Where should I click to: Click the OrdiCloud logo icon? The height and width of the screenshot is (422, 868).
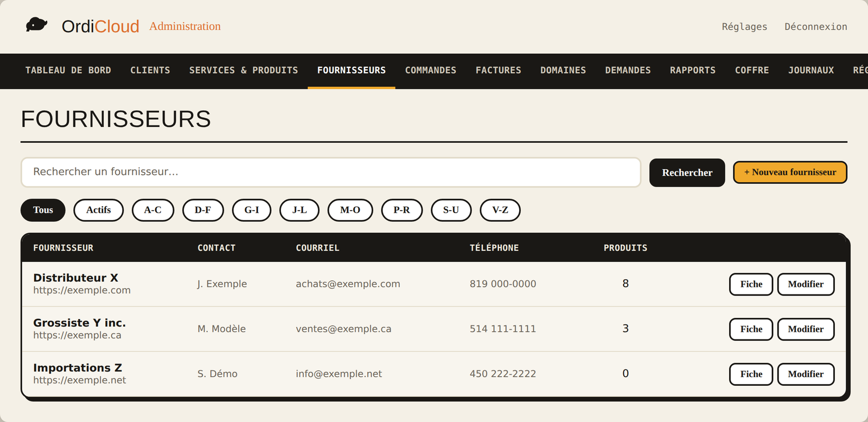tap(37, 25)
